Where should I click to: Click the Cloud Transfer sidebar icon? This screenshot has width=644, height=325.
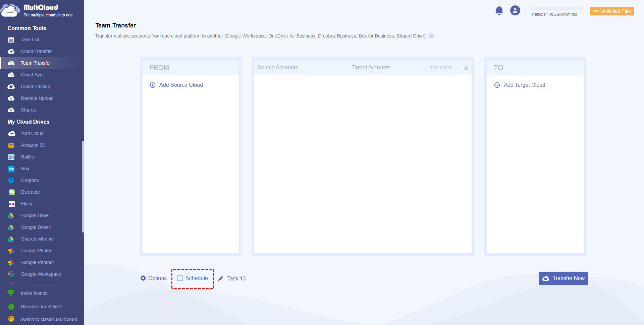point(11,51)
